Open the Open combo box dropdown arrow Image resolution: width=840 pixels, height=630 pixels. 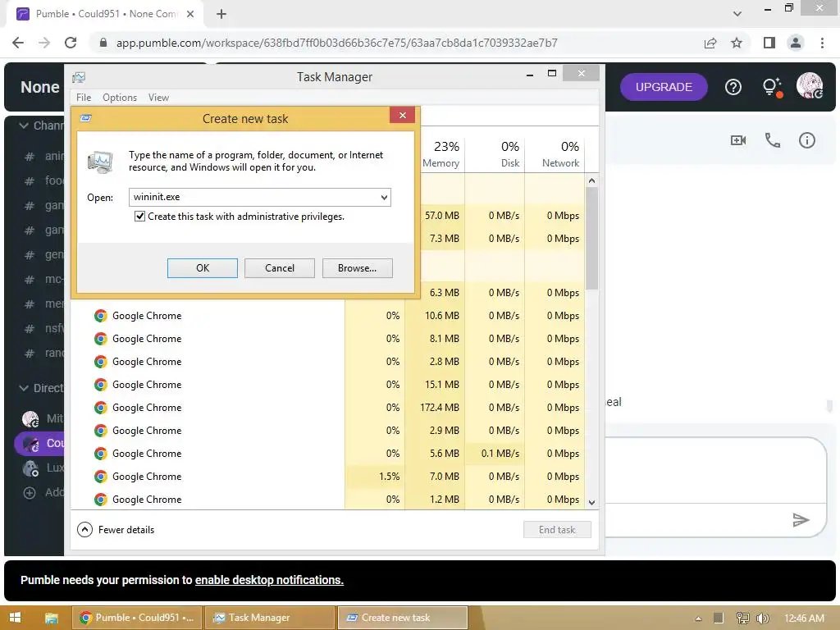click(x=384, y=197)
